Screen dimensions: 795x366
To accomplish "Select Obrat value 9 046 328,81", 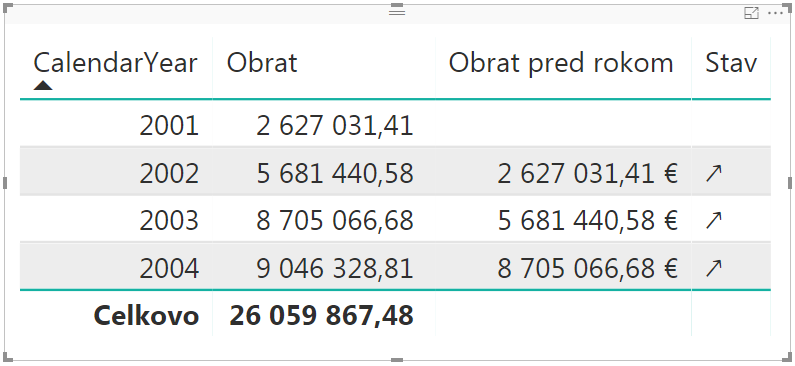I will [x=335, y=268].
